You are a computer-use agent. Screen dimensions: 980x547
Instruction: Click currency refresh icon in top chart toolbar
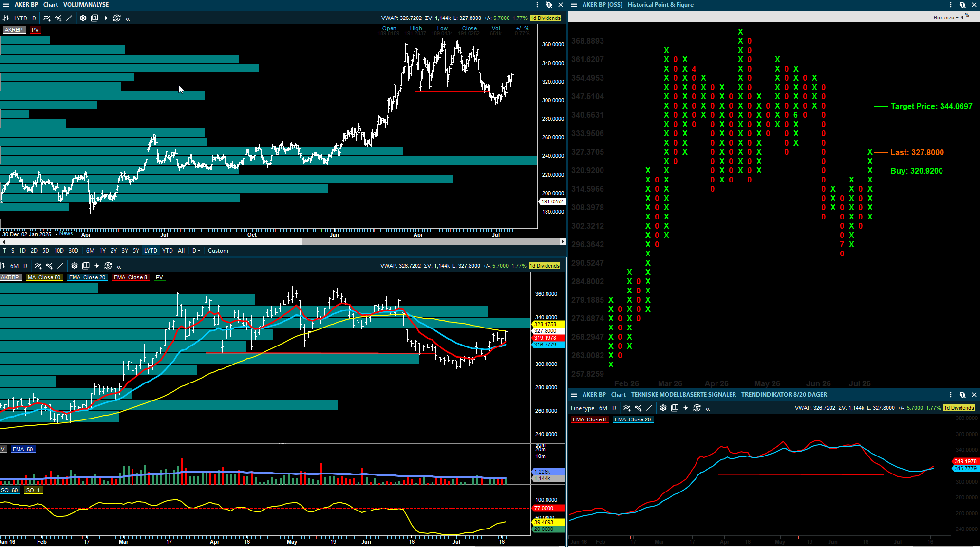[x=117, y=18]
